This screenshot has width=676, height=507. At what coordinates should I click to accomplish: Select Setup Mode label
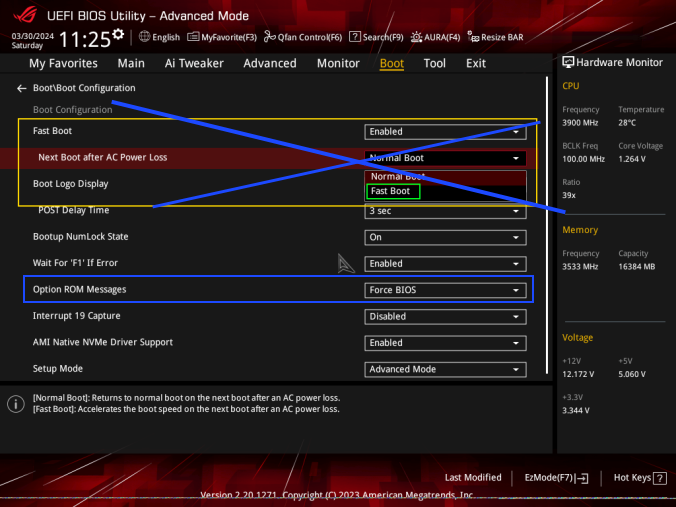tap(57, 369)
